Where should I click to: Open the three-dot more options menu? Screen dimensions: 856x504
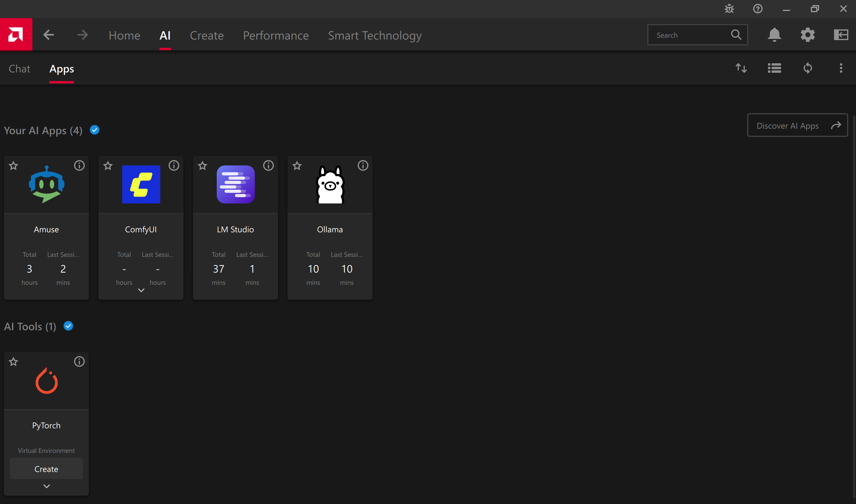click(x=841, y=68)
